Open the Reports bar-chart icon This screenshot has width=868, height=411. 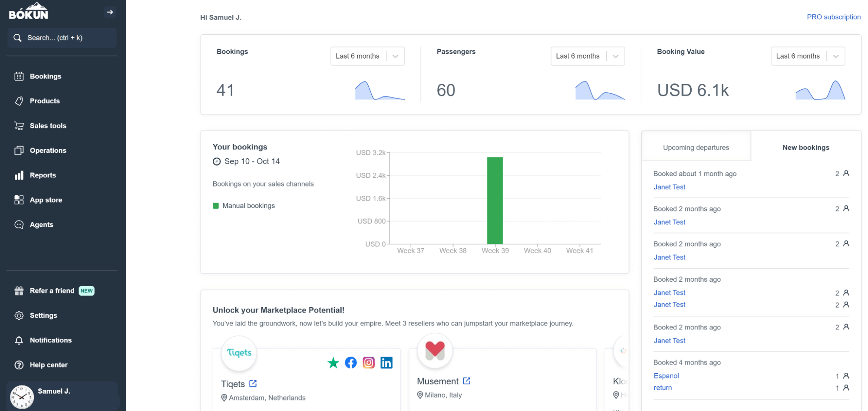pyautogui.click(x=19, y=175)
